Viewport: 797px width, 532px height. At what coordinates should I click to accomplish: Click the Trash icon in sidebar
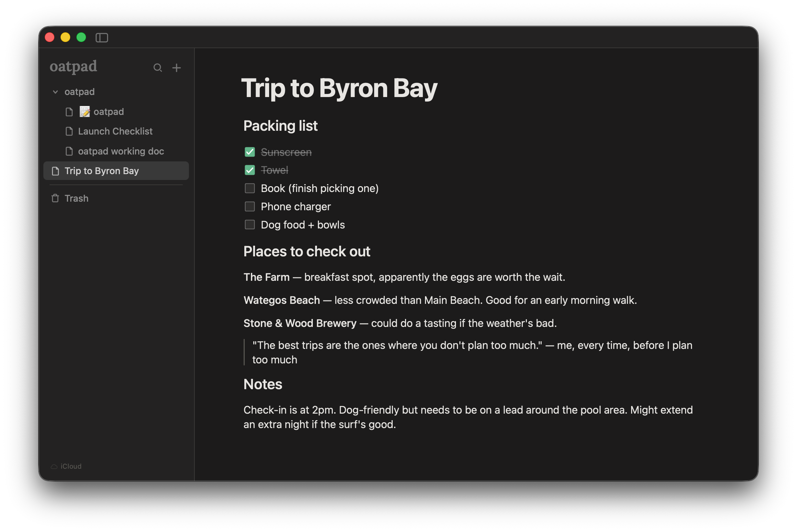point(55,198)
